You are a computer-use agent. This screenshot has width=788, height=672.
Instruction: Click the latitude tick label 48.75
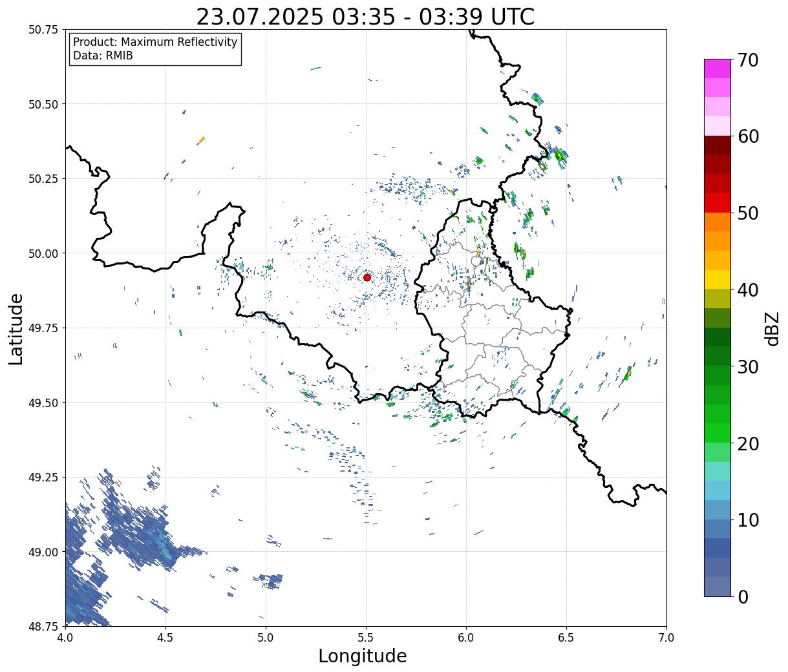click(43, 626)
